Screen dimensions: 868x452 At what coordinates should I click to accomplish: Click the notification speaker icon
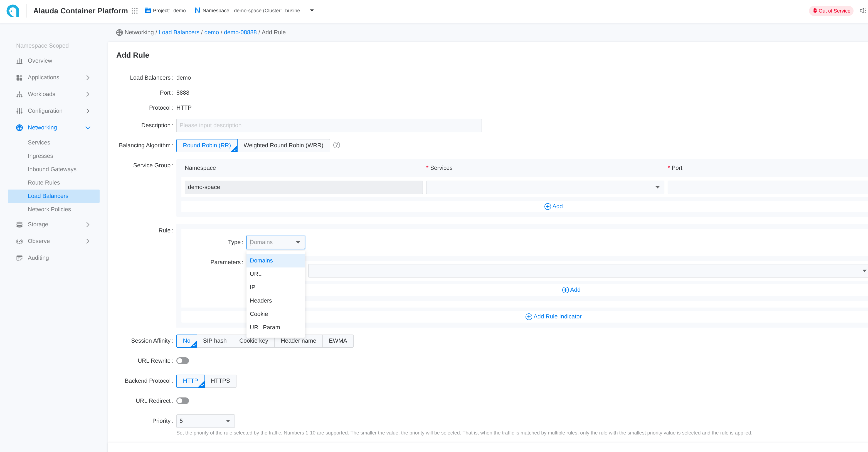(862, 11)
